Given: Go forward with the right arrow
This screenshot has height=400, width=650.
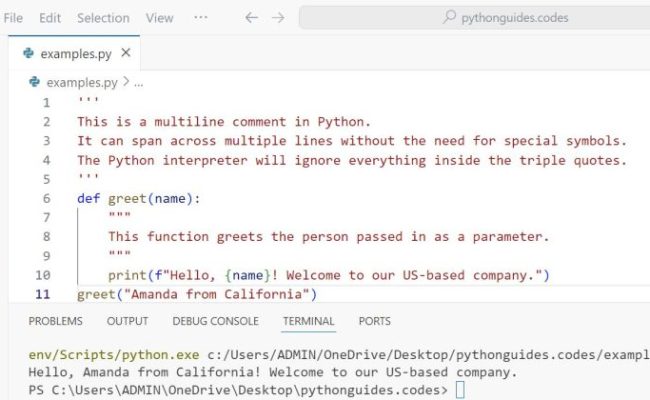Looking at the screenshot, I should point(278,17).
